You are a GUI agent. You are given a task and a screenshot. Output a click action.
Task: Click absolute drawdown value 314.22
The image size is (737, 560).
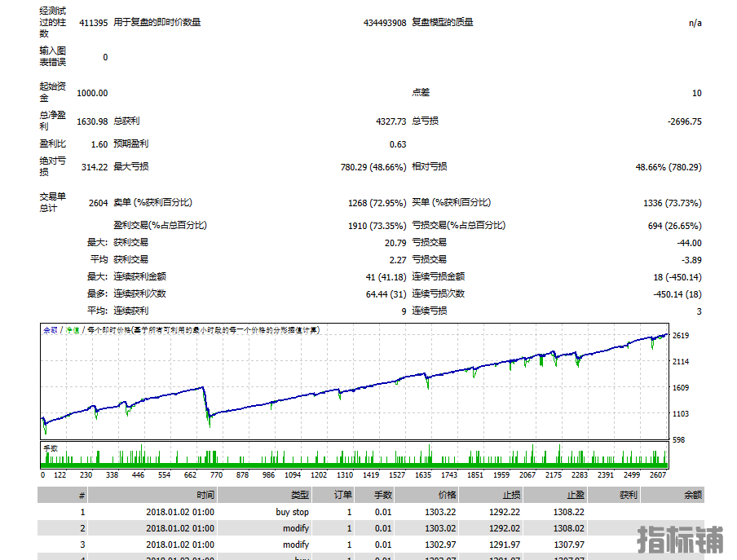[95, 167]
